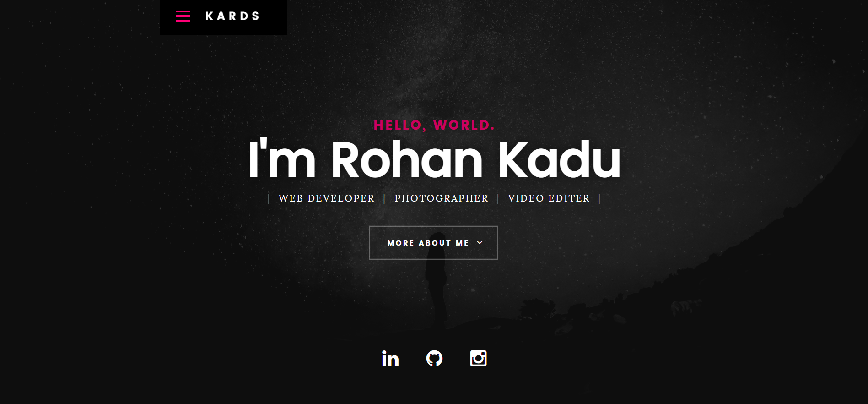Click the word Kadu in the heading
The image size is (868, 404).
pyautogui.click(x=559, y=159)
